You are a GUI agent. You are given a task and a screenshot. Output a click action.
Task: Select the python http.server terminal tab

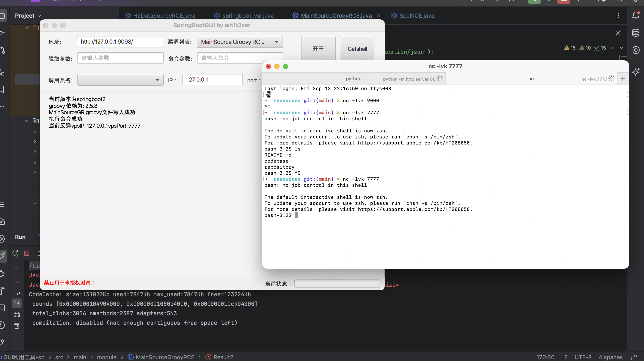click(353, 79)
